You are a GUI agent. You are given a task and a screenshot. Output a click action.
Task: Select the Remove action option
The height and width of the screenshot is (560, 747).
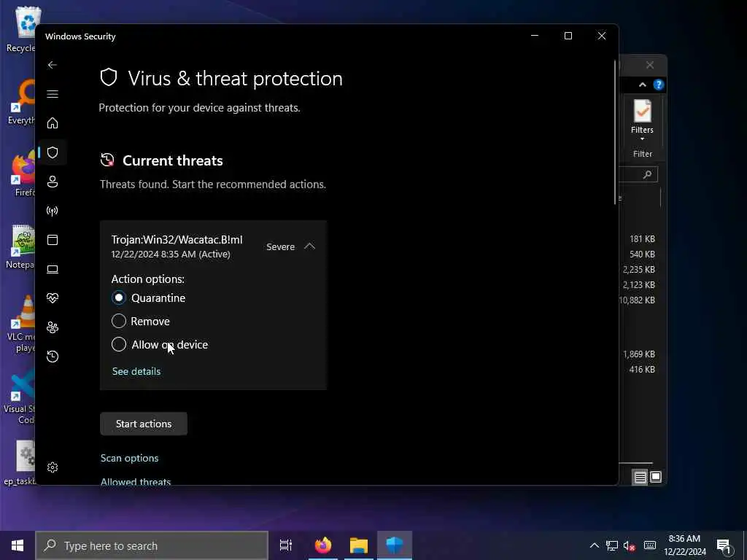coord(119,321)
